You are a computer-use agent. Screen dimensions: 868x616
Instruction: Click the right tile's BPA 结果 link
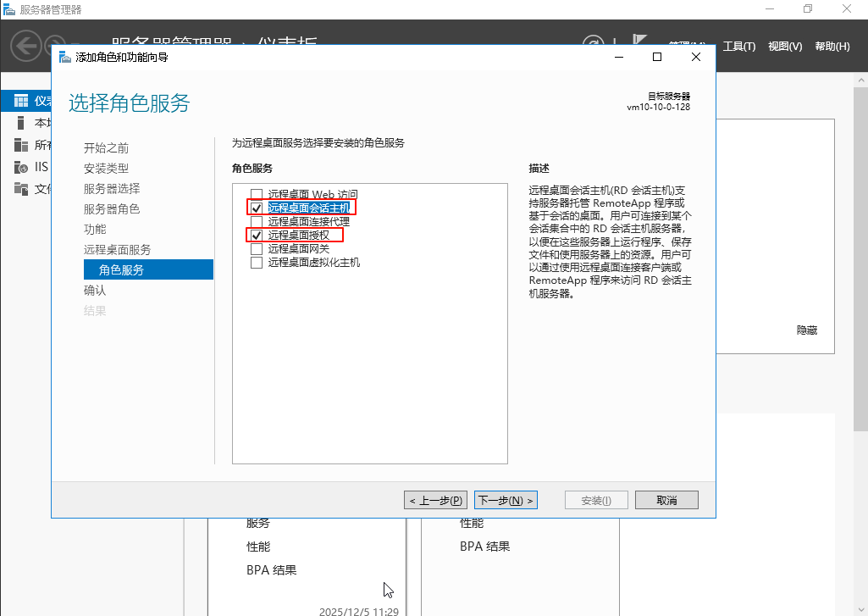(485, 547)
